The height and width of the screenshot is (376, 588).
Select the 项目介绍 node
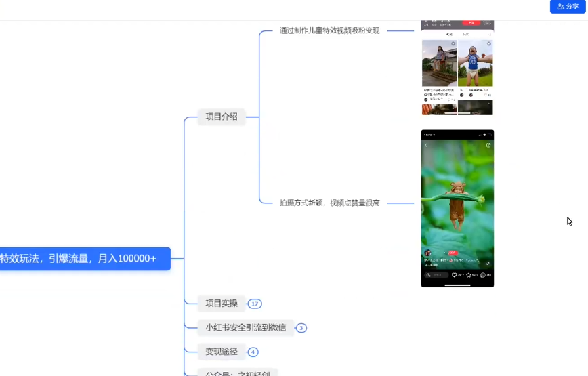click(x=222, y=117)
